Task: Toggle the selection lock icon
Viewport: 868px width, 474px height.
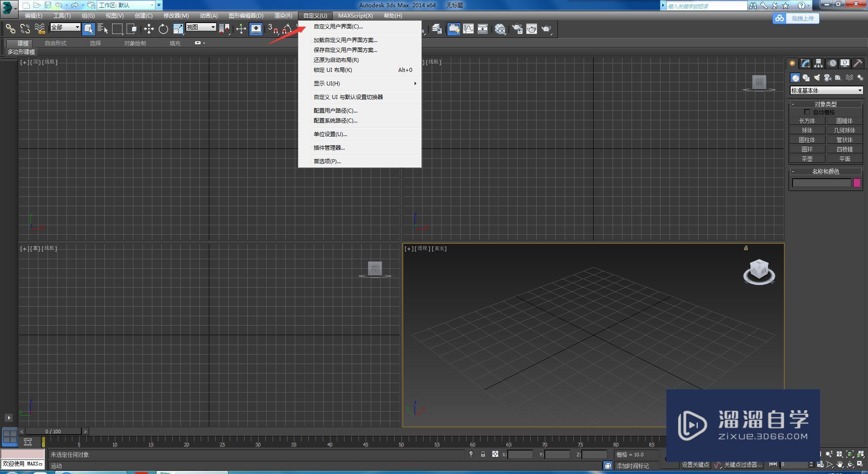Action: [x=483, y=454]
